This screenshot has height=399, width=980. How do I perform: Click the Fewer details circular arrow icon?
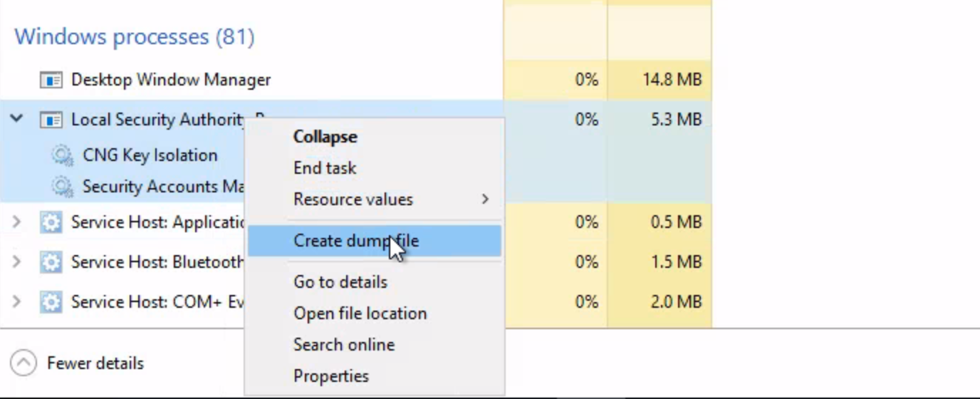click(x=24, y=363)
